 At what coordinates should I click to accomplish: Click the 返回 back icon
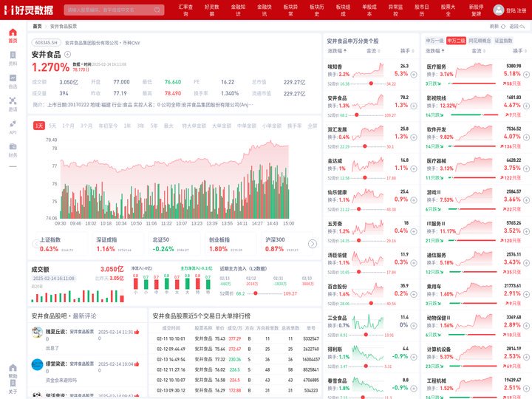[x=522, y=27]
